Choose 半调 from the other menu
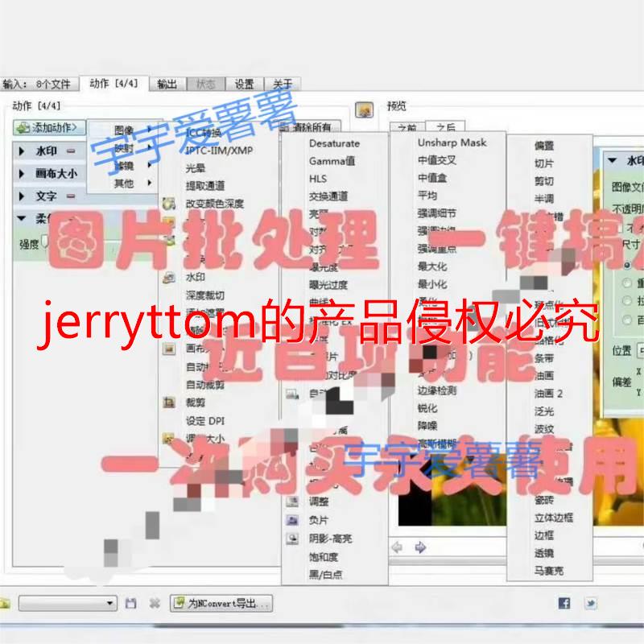 click(x=544, y=199)
